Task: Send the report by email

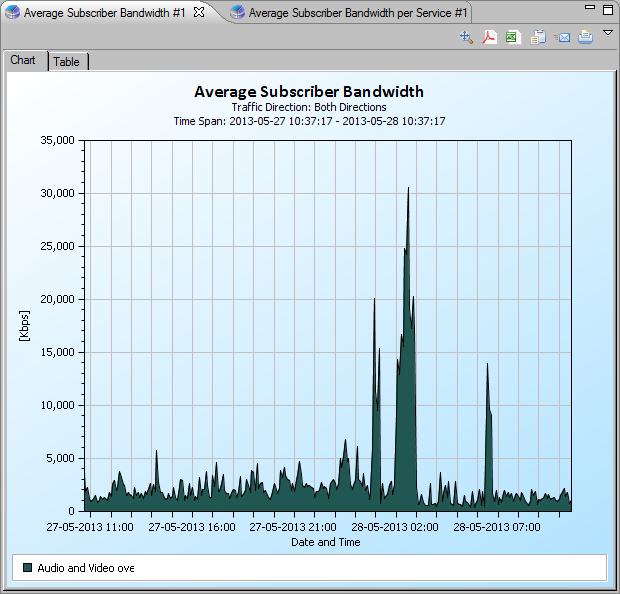Action: 562,37
